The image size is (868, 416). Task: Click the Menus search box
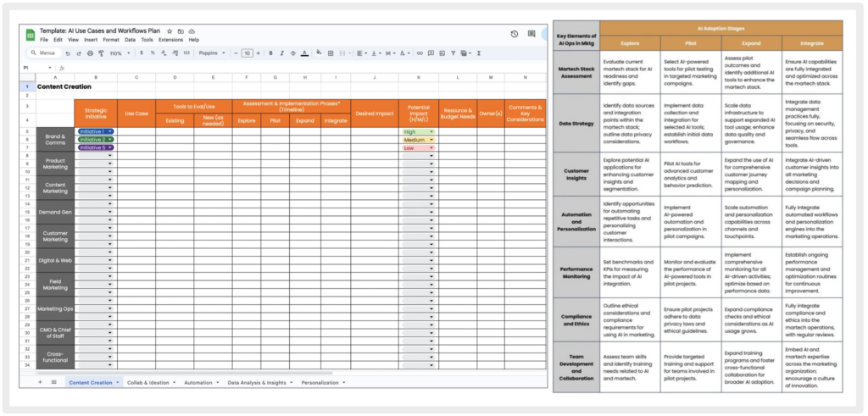[44, 53]
